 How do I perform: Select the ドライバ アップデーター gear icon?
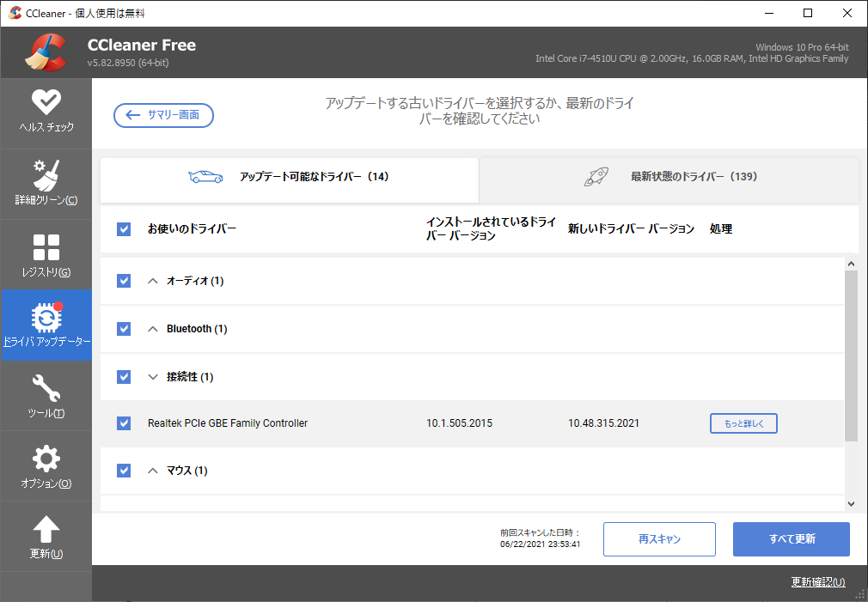[46, 318]
